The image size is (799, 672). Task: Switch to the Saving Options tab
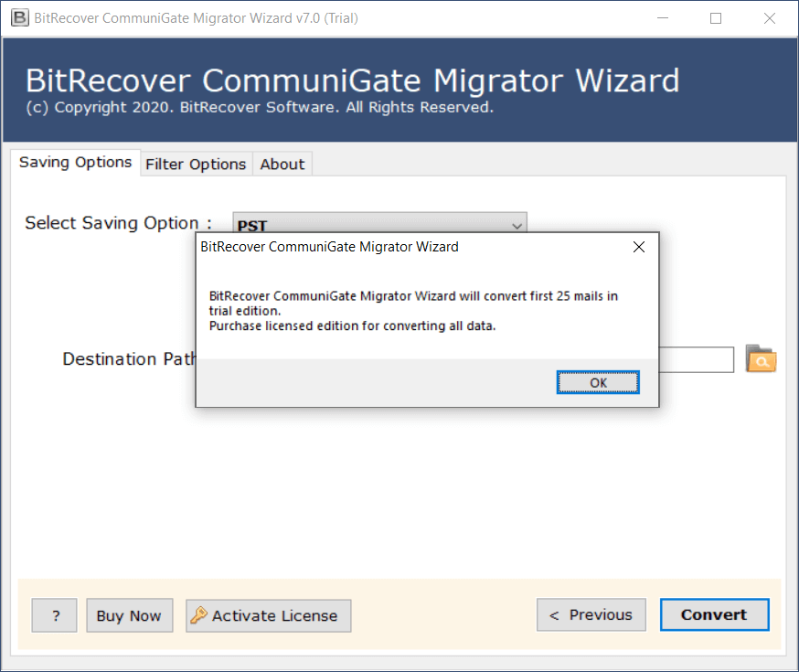(75, 163)
